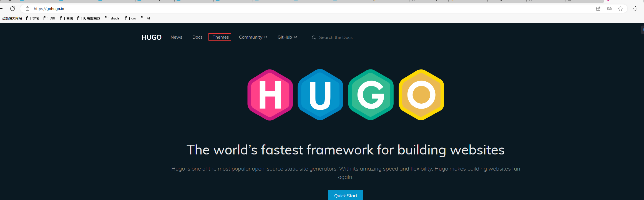This screenshot has height=200, width=644.
Task: Open the News page
Action: click(x=176, y=37)
